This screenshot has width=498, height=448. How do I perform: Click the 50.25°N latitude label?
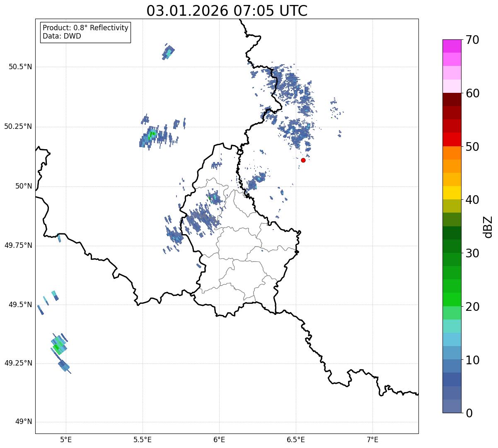[x=18, y=126]
